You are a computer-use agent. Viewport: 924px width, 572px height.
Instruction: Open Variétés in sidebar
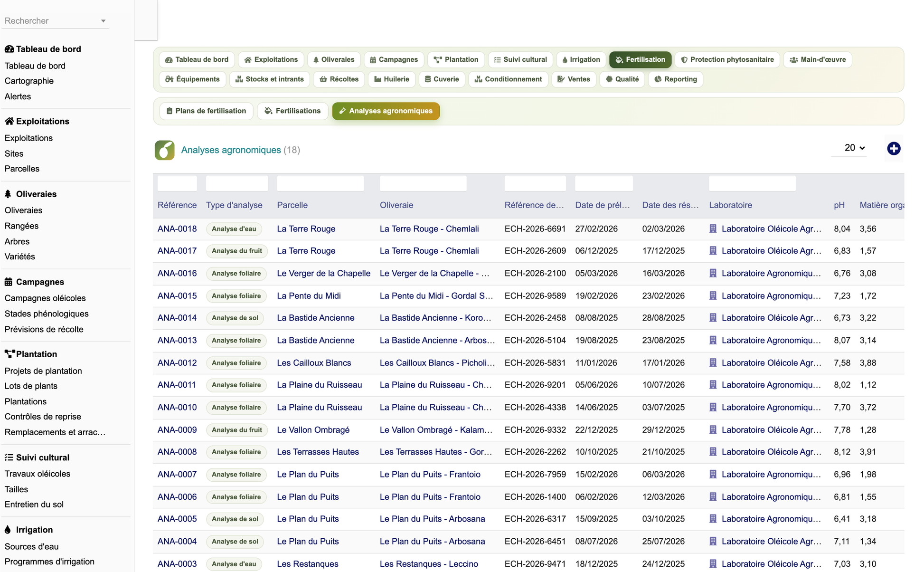20,257
